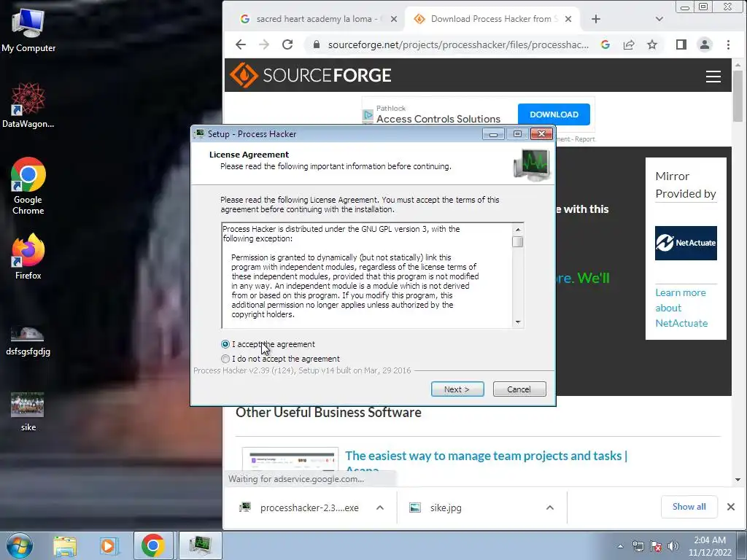Open 'Learn more about NetActuate' link
The width and height of the screenshot is (747, 560).
(x=681, y=308)
